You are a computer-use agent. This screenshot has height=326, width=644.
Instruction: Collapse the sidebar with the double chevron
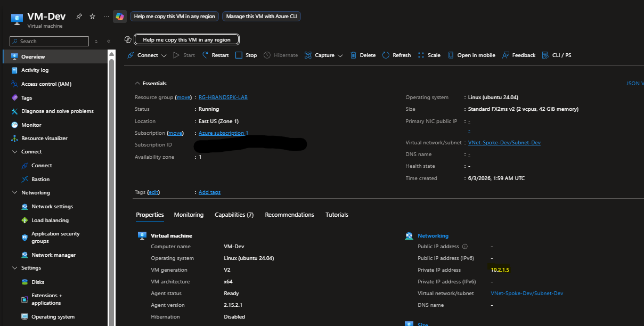109,42
